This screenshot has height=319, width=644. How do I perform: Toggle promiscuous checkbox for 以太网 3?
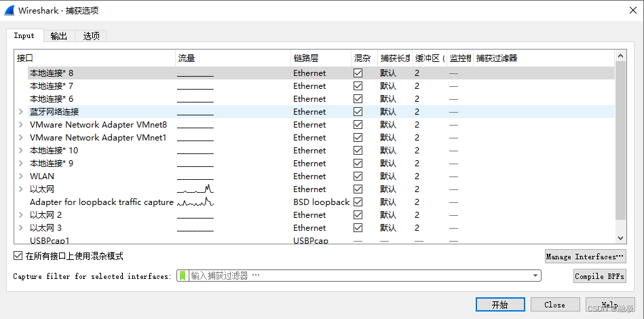[x=358, y=228]
